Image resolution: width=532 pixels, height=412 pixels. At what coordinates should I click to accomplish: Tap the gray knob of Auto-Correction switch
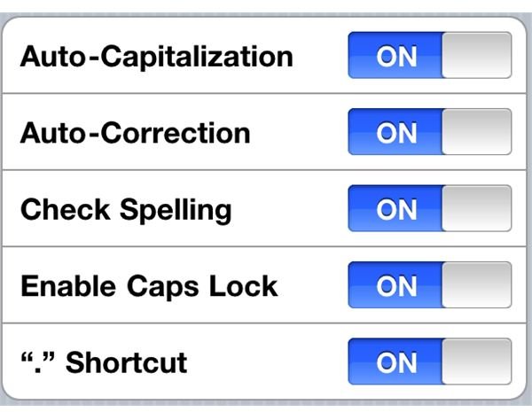477,132
